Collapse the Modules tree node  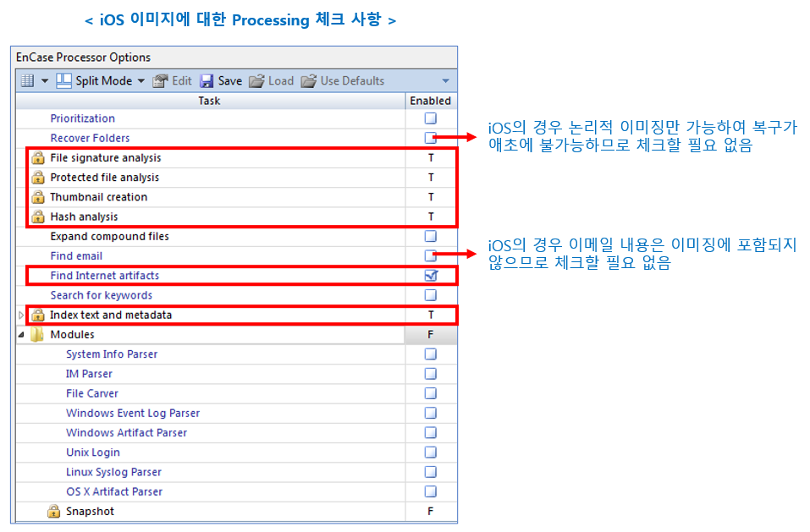[21, 334]
